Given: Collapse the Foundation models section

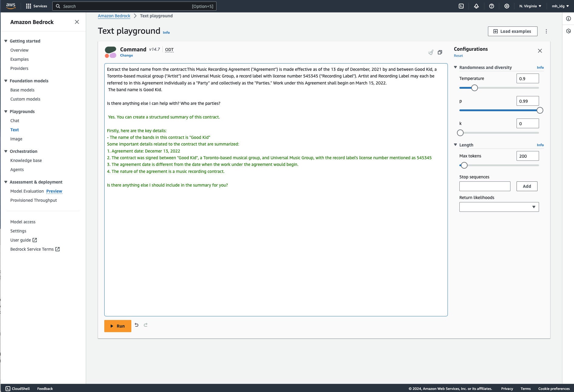Looking at the screenshot, I should tap(5, 81).
